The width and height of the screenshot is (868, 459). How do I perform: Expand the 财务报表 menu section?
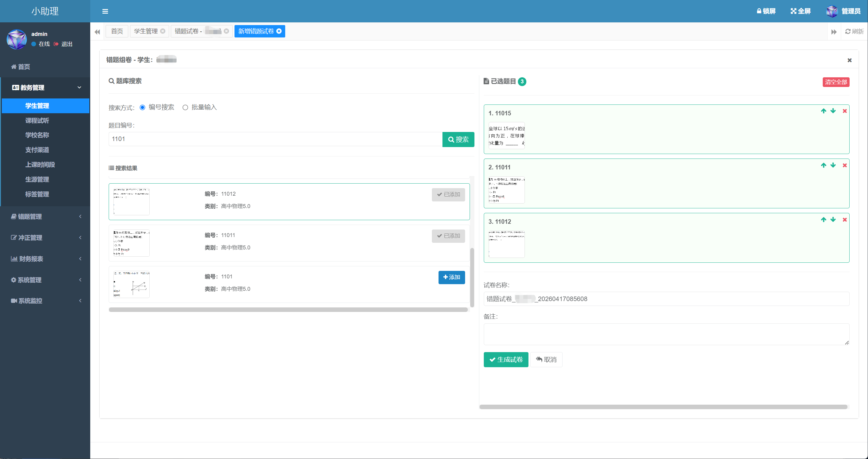(x=46, y=259)
